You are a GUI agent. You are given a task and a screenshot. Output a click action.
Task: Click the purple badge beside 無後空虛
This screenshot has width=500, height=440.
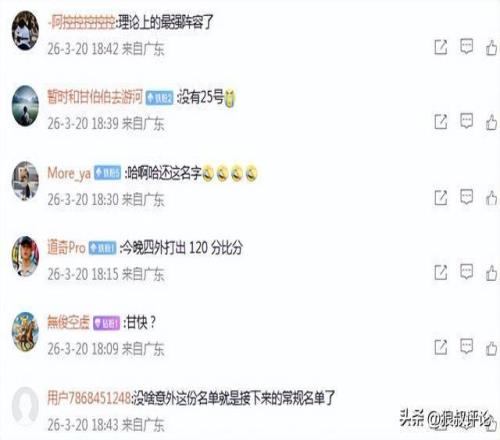(x=106, y=323)
